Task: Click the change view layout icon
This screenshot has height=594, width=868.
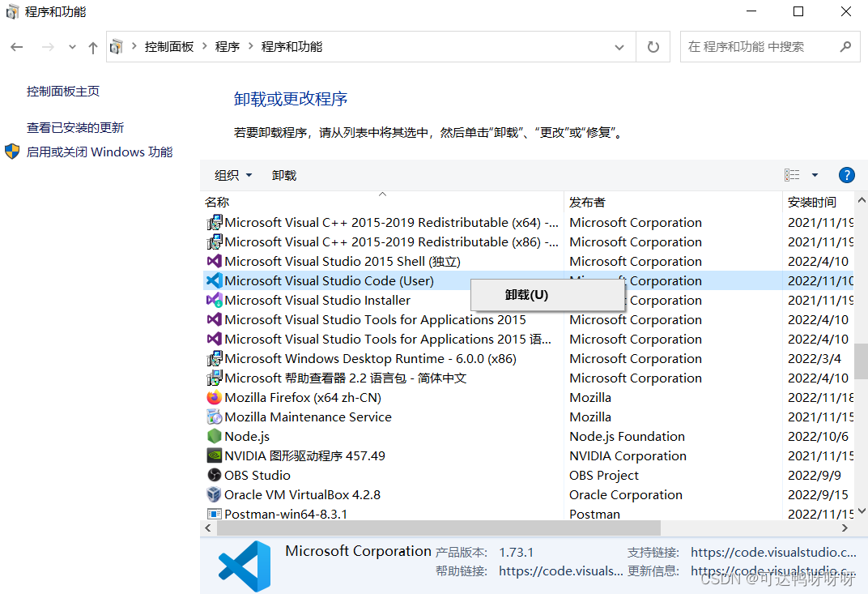Action: click(x=792, y=175)
